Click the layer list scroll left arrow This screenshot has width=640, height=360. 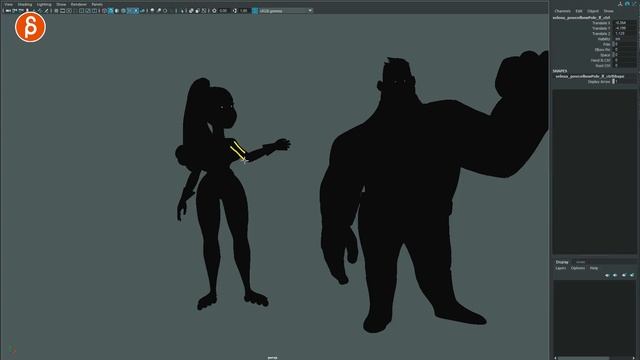(x=555, y=358)
